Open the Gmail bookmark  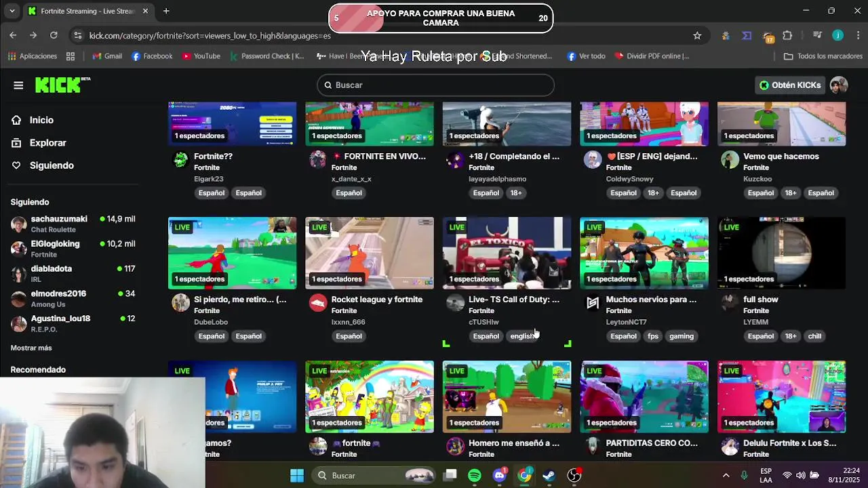(107, 56)
